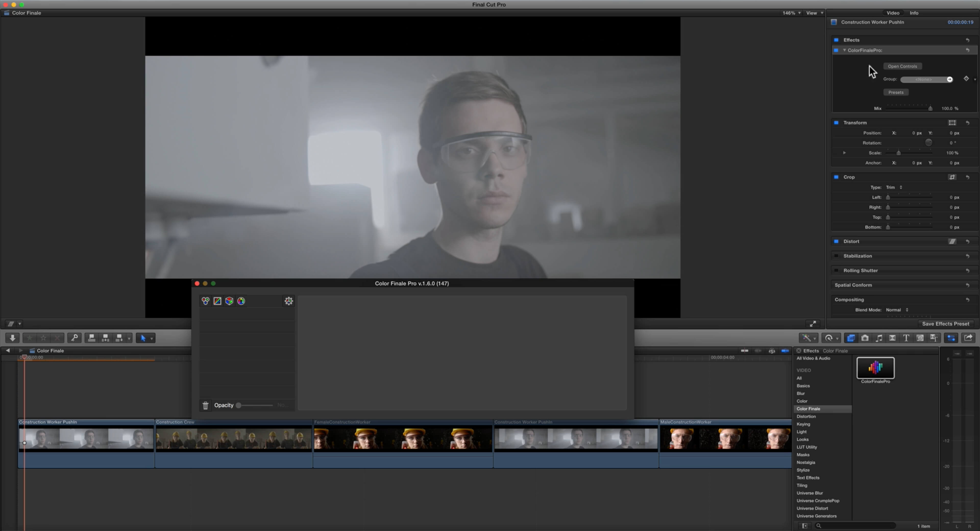980x531 pixels.
Task: Open the keyword editor key icon
Action: pyautogui.click(x=75, y=338)
